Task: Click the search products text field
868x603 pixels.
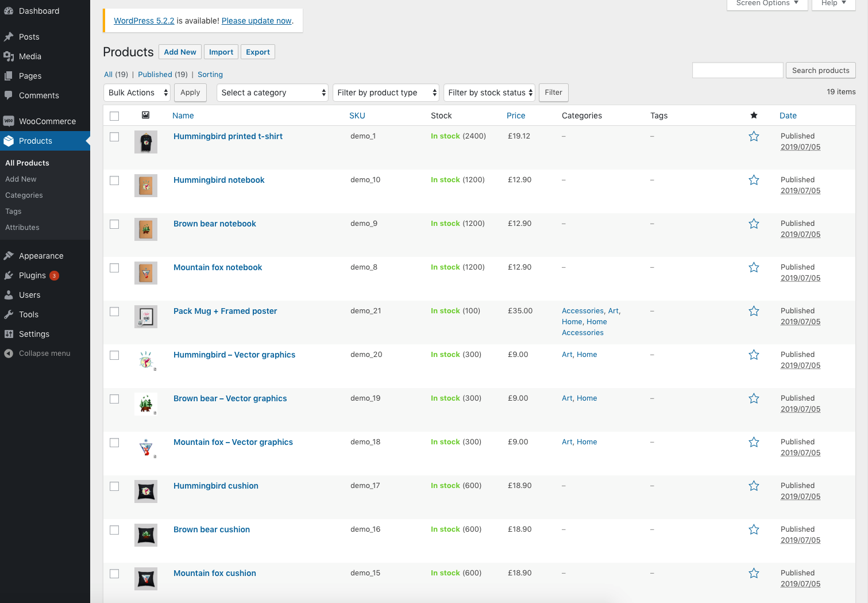Action: (738, 70)
